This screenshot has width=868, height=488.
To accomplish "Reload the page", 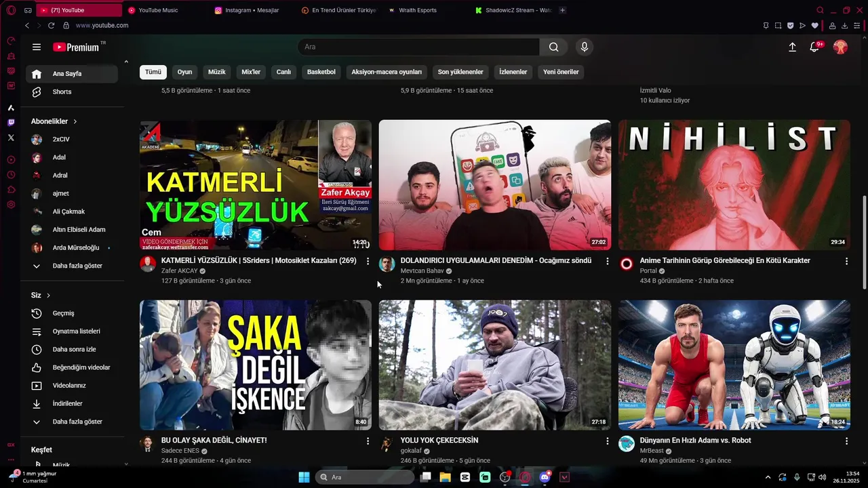I will point(51,25).
